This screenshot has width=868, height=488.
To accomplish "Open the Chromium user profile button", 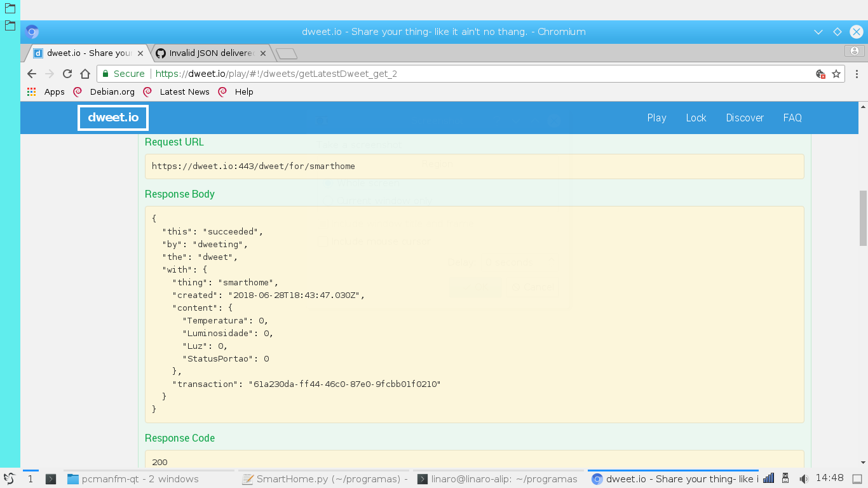I will tap(855, 51).
